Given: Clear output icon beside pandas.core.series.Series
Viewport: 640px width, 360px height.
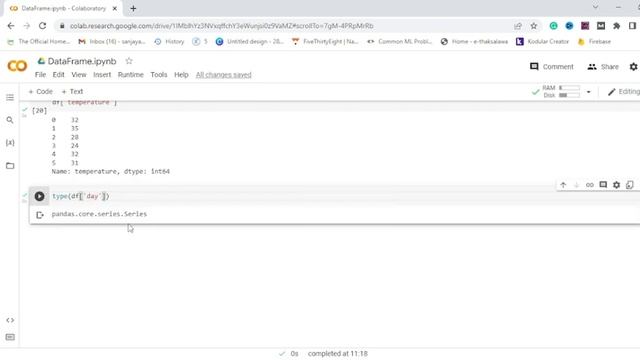Looking at the screenshot, I should [40, 215].
